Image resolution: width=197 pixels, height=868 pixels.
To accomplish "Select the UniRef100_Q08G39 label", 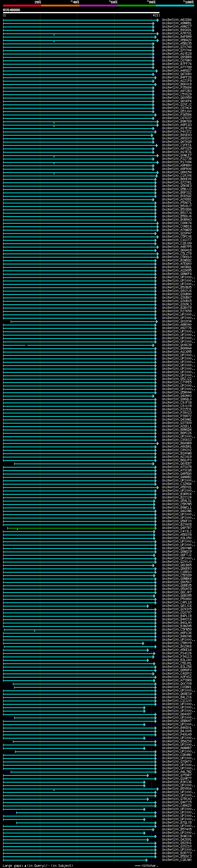I will point(176,345).
